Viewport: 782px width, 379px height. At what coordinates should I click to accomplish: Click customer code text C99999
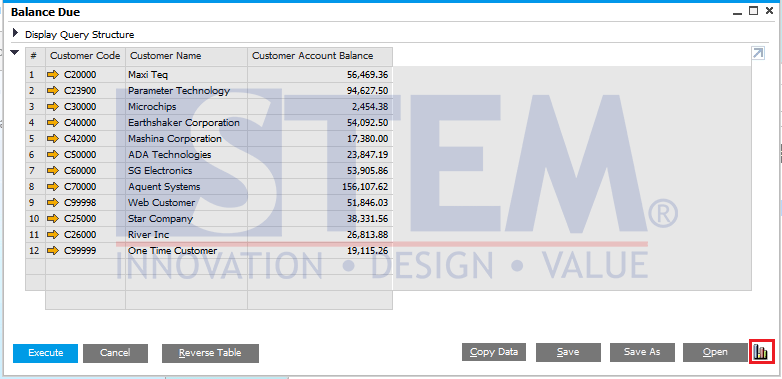[80, 250]
